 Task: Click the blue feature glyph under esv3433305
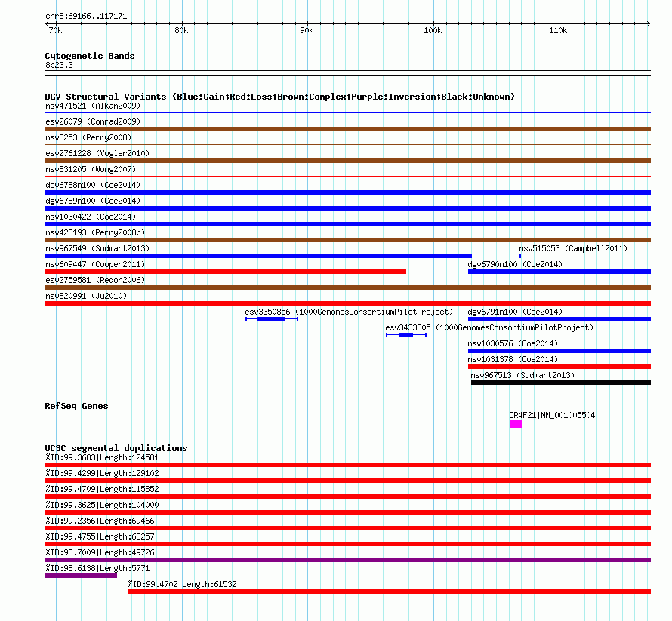(x=406, y=335)
